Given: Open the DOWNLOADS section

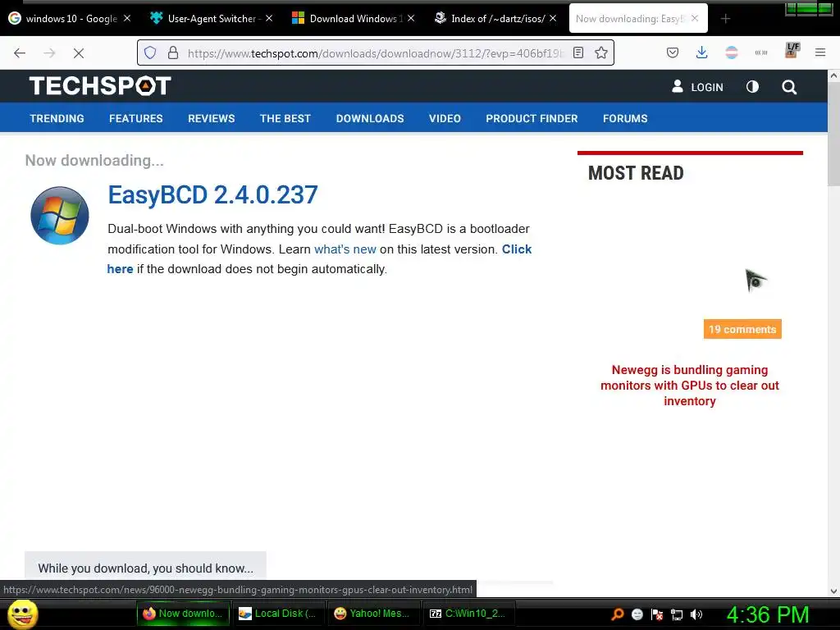Looking at the screenshot, I should (370, 118).
